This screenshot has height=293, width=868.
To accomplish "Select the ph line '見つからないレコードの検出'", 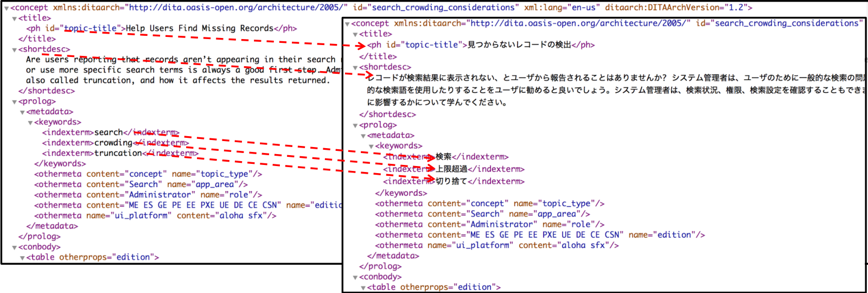I will (x=481, y=45).
